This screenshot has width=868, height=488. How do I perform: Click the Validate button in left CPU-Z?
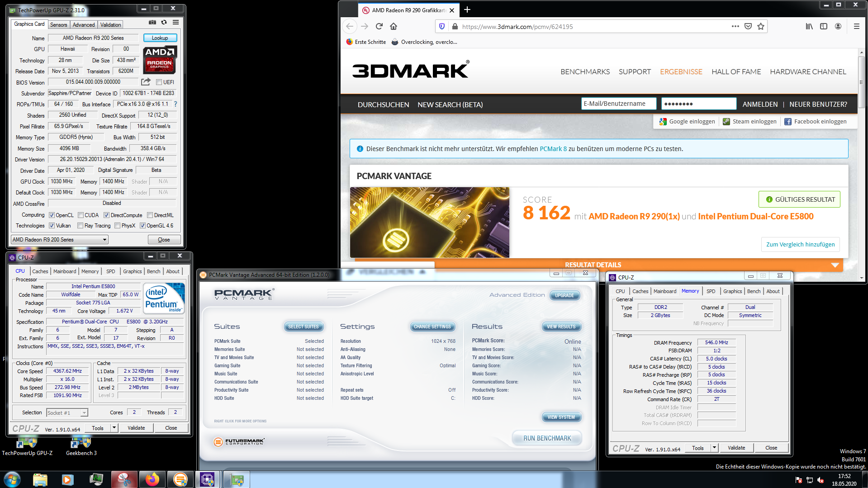coord(136,428)
